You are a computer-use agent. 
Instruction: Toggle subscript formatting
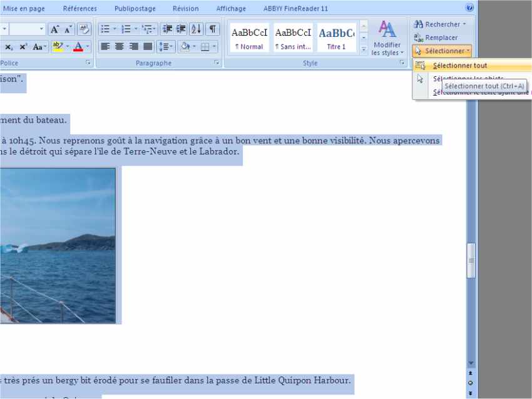(x=9, y=47)
